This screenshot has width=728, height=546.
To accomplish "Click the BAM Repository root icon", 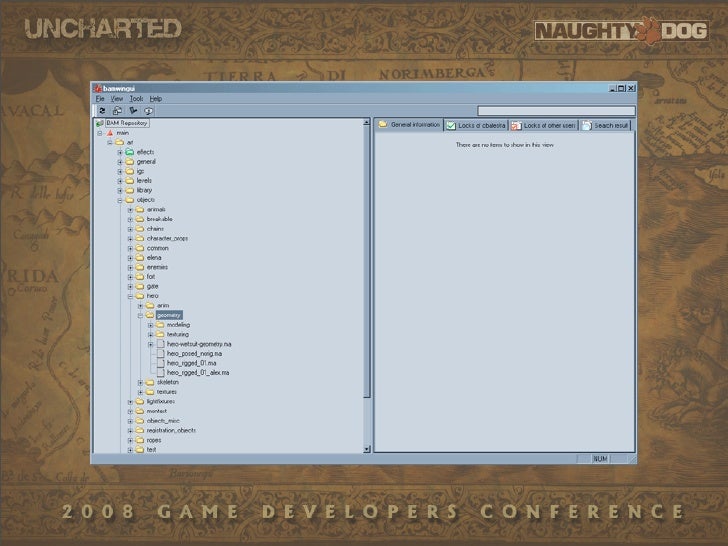I will pos(100,123).
